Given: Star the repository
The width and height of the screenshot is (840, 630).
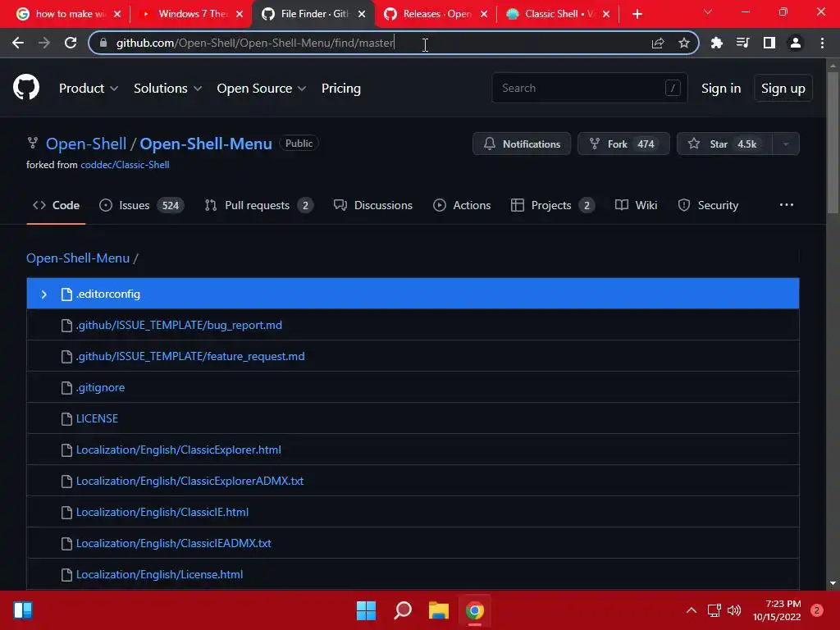Looking at the screenshot, I should pos(724,144).
